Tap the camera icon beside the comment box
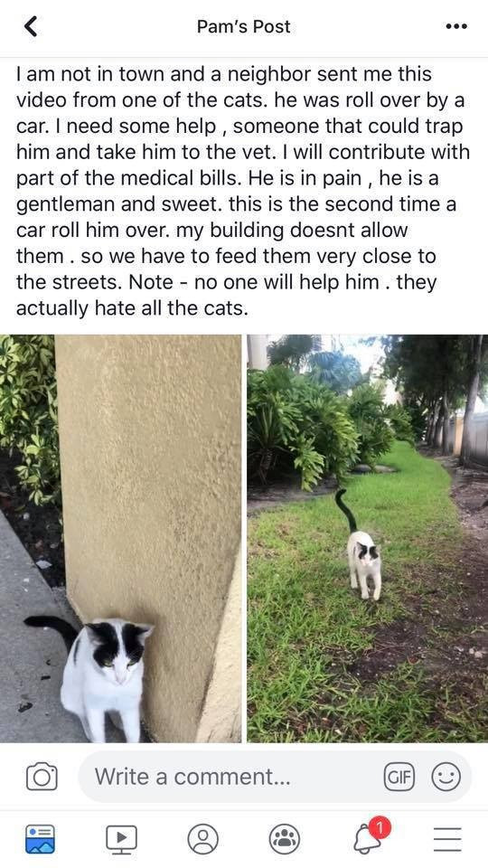Viewport: 488px width, 868px height. pyautogui.click(x=42, y=776)
